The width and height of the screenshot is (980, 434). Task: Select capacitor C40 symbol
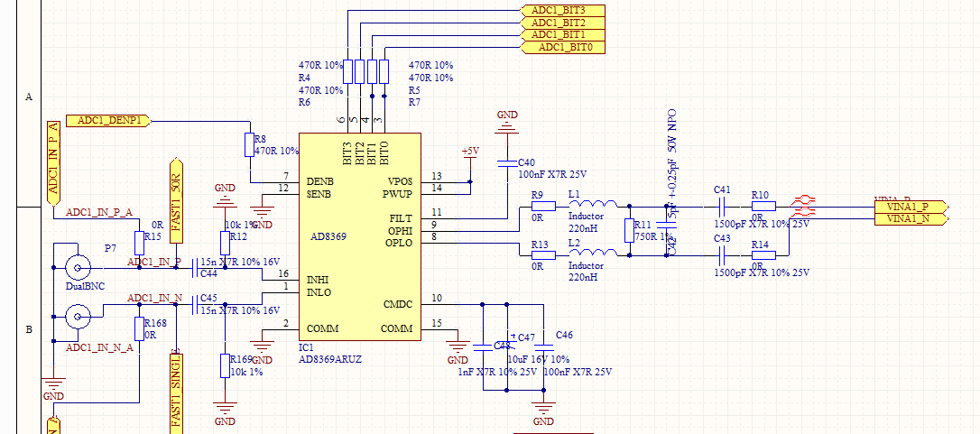pos(507,164)
